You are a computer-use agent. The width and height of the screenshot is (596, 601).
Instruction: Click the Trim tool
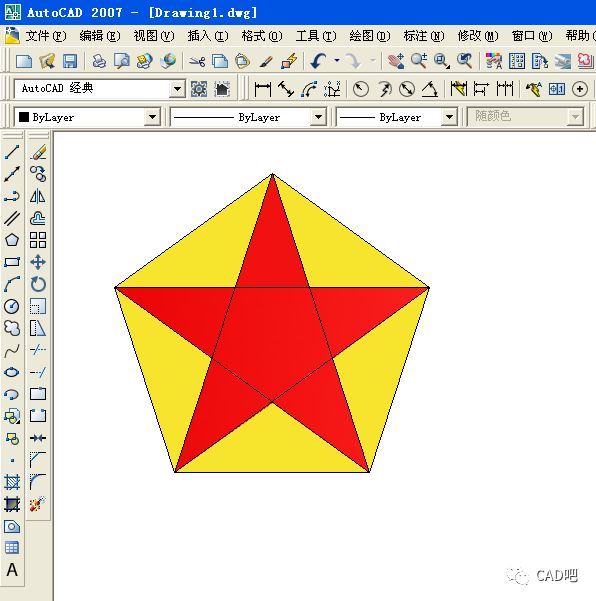pyautogui.click(x=38, y=350)
